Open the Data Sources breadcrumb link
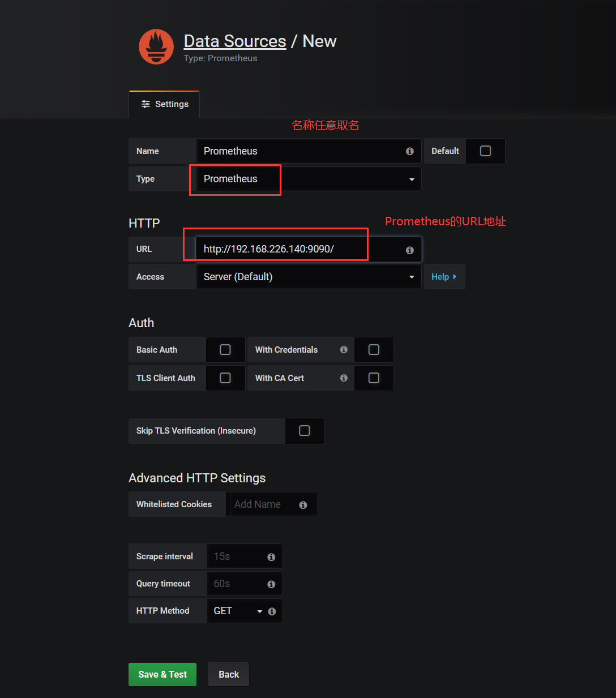This screenshot has height=698, width=616. tap(235, 41)
